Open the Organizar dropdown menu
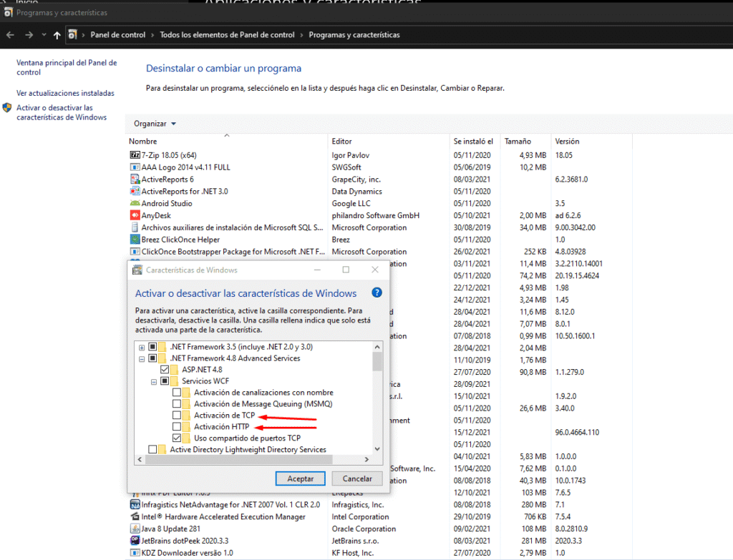733x560 pixels. click(155, 124)
